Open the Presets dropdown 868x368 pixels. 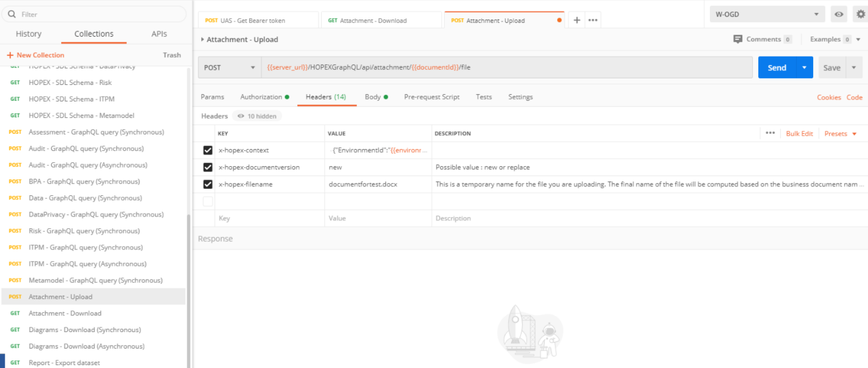(x=840, y=134)
